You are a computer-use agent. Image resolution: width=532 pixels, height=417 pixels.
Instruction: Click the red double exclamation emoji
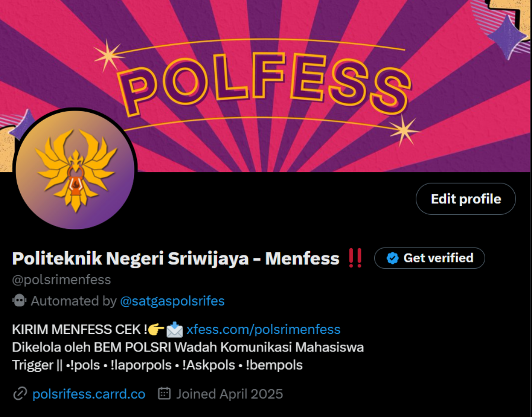[x=355, y=258]
